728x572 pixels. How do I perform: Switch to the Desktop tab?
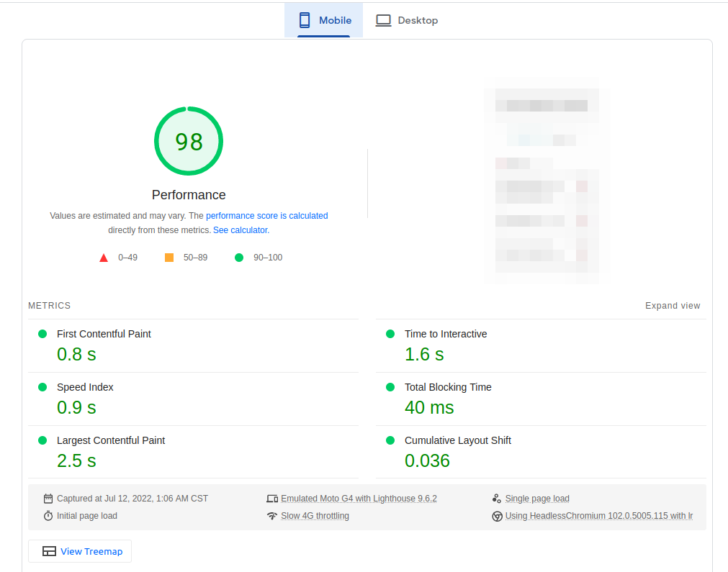point(406,20)
